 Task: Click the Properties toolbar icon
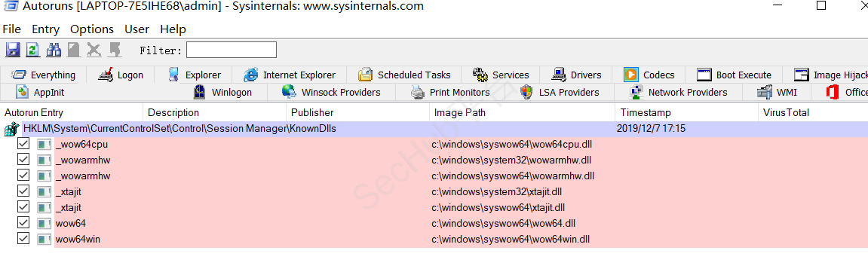point(74,50)
